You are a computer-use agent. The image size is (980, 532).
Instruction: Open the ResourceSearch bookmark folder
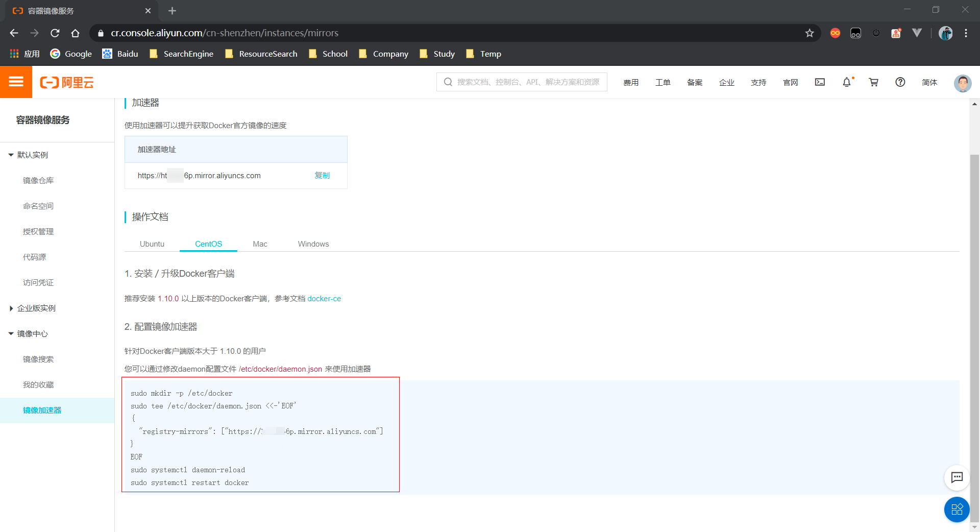[x=261, y=54]
